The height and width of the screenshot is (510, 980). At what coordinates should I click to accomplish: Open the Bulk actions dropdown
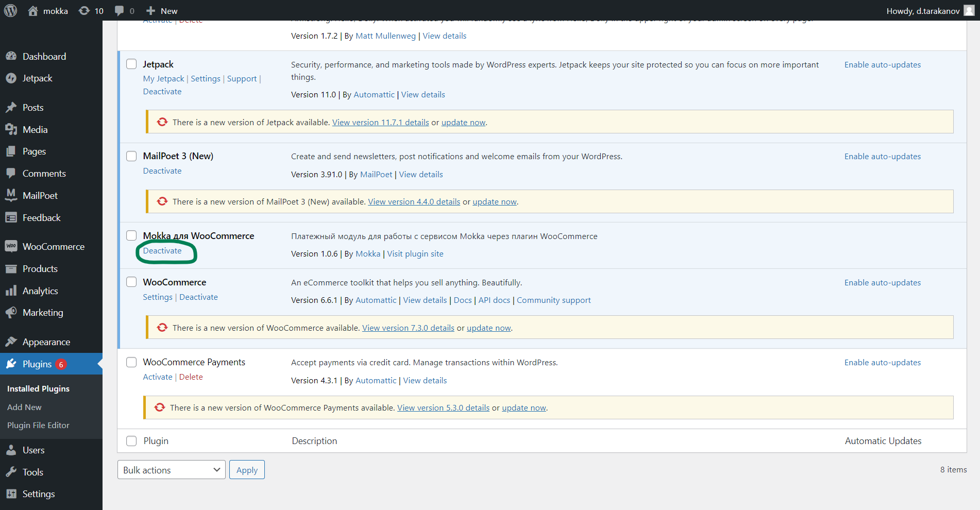point(171,470)
